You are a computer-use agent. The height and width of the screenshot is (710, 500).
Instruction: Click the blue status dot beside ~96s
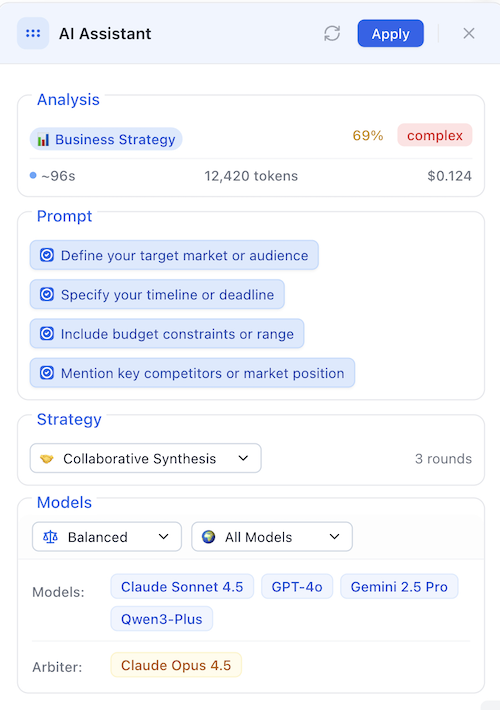coord(33,175)
